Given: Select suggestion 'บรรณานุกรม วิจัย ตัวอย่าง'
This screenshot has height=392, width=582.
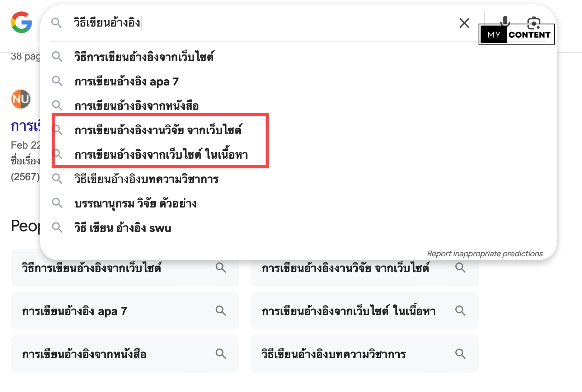Looking at the screenshot, I should [x=136, y=204].
